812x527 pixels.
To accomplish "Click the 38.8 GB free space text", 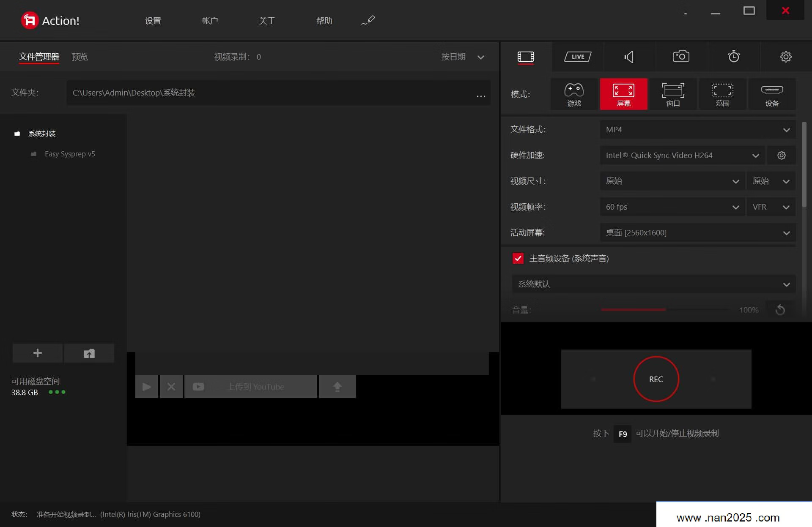I will coord(25,393).
